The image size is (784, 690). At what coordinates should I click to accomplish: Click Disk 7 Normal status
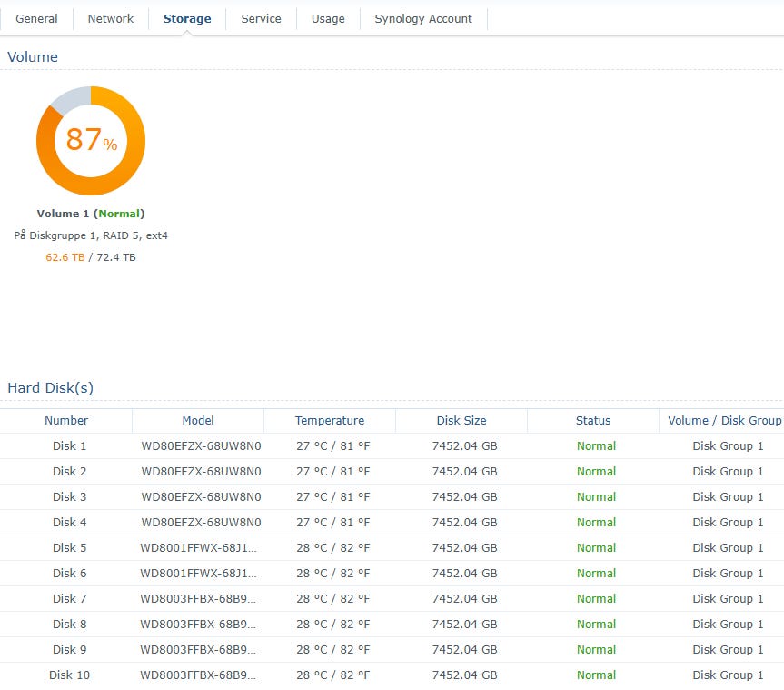coord(596,599)
